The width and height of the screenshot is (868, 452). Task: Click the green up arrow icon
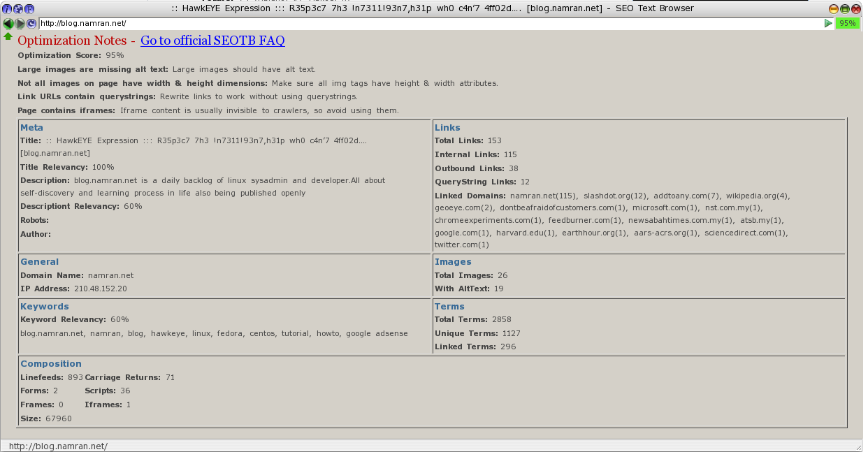coord(8,36)
